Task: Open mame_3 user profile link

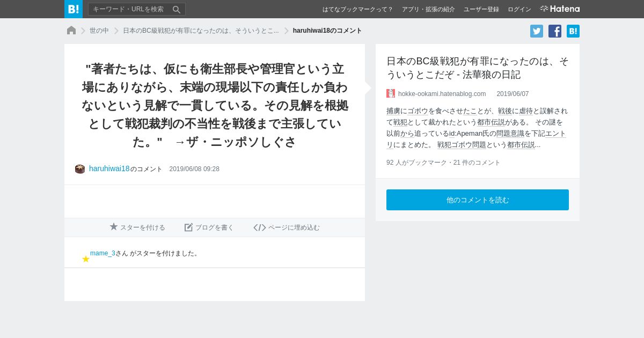Action: click(103, 253)
